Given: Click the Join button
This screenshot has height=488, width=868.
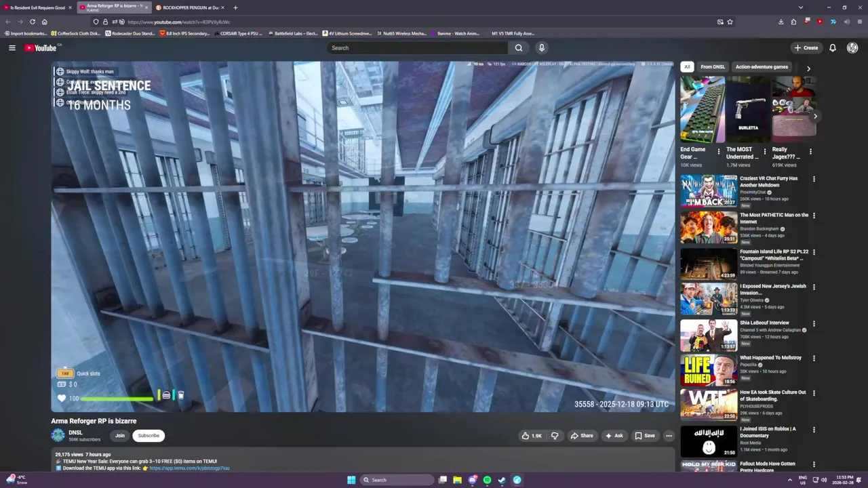Looking at the screenshot, I should (120, 436).
